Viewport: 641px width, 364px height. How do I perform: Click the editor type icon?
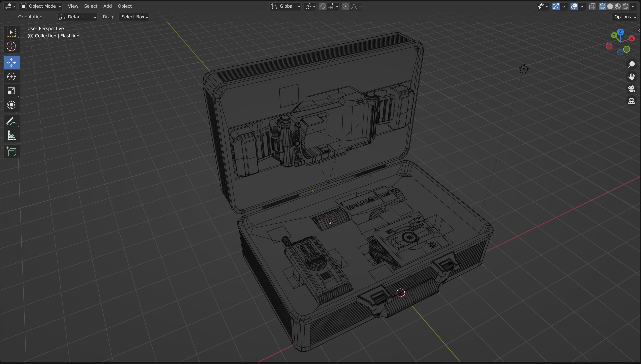[x=10, y=6]
